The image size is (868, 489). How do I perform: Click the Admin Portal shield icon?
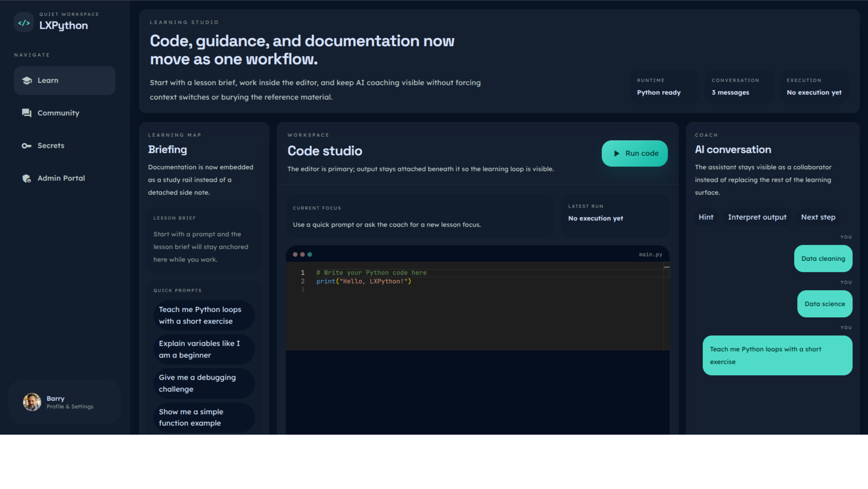pyautogui.click(x=27, y=178)
